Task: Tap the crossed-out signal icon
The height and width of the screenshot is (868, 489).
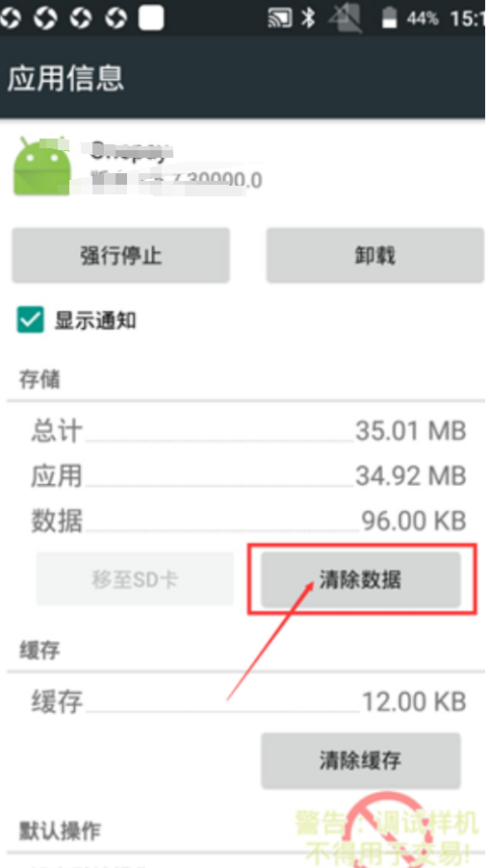Action: (x=346, y=17)
